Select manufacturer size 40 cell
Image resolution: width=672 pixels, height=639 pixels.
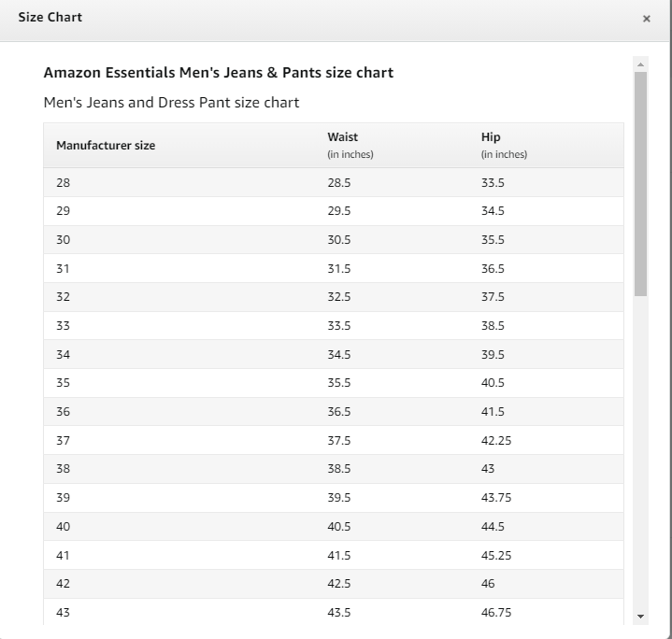(63, 526)
